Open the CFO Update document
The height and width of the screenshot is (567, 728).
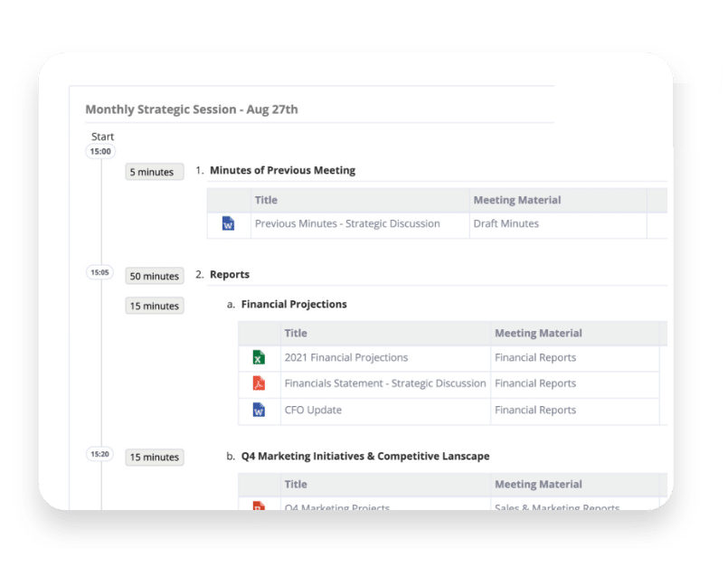coord(313,410)
